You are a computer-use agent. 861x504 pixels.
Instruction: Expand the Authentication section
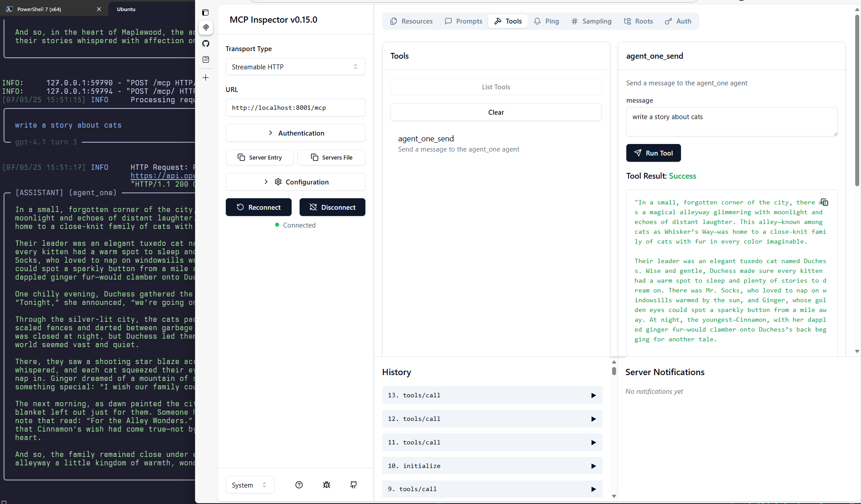(x=295, y=133)
